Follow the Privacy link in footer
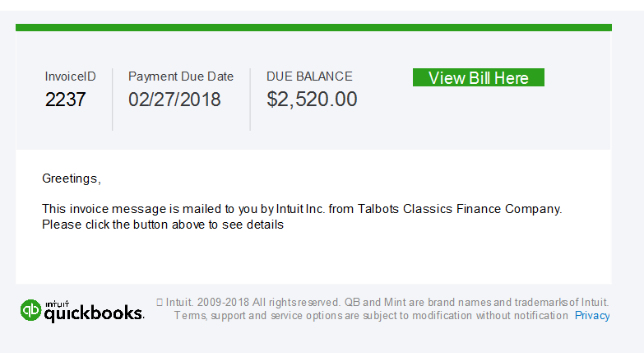Image resolution: width=644 pixels, height=357 pixels. (x=592, y=316)
